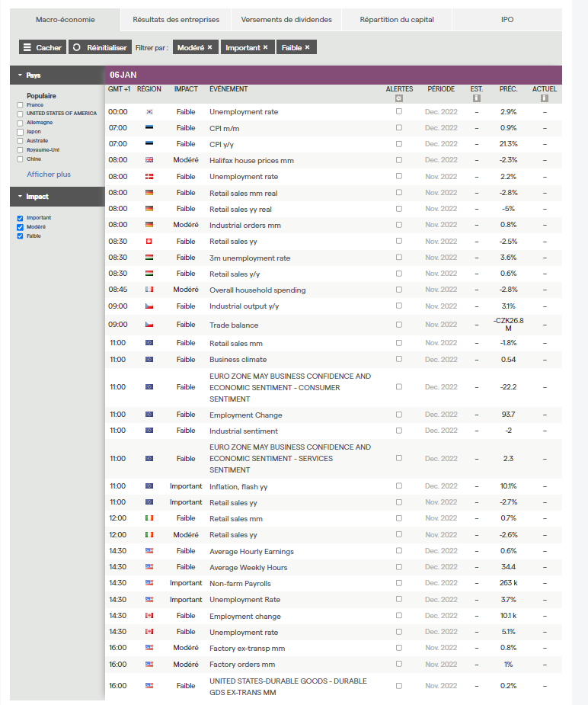Image resolution: width=588 pixels, height=705 pixels.
Task: Tick the Japon country checkbox
Action: 20,132
